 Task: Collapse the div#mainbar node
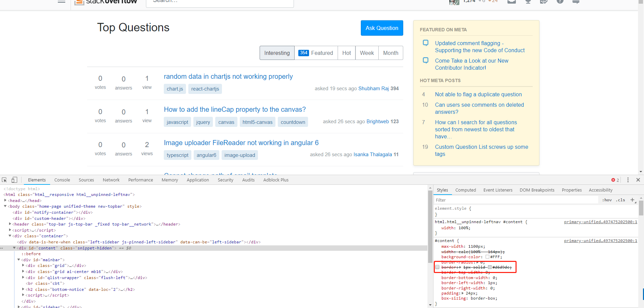pyautogui.click(x=19, y=260)
